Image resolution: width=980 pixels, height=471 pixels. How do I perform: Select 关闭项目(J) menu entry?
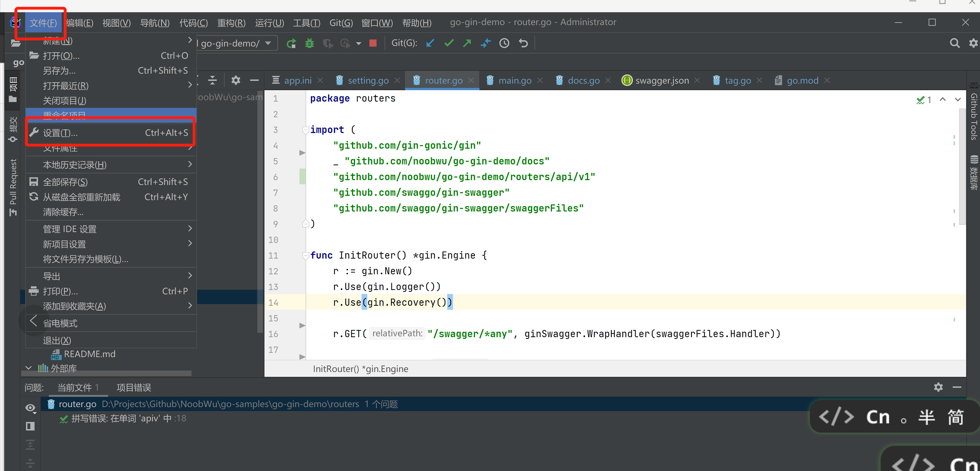pos(111,100)
